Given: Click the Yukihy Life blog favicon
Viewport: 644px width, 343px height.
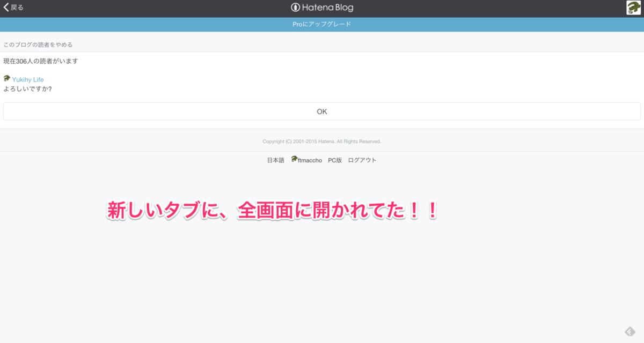Looking at the screenshot, I should (6, 78).
